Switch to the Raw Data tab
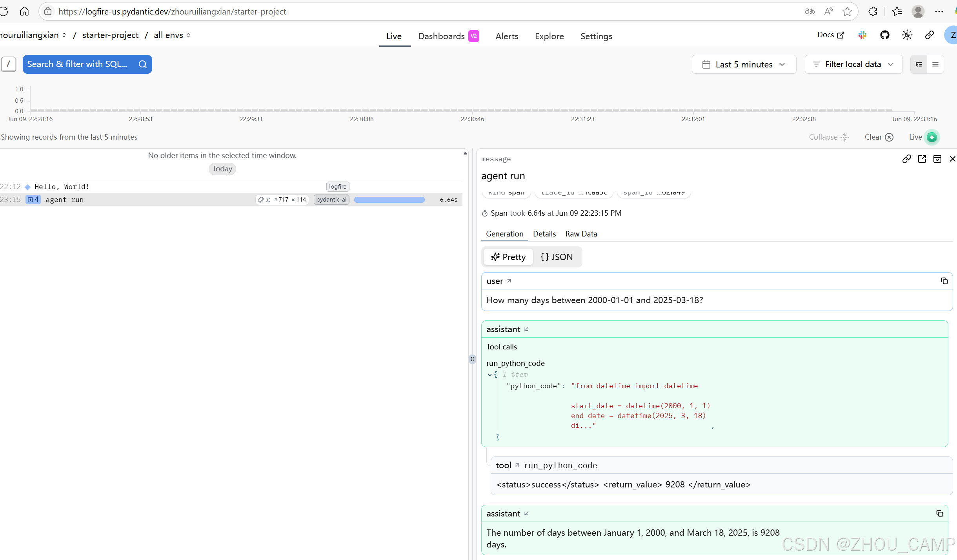Image resolution: width=957 pixels, height=560 pixels. 581,234
